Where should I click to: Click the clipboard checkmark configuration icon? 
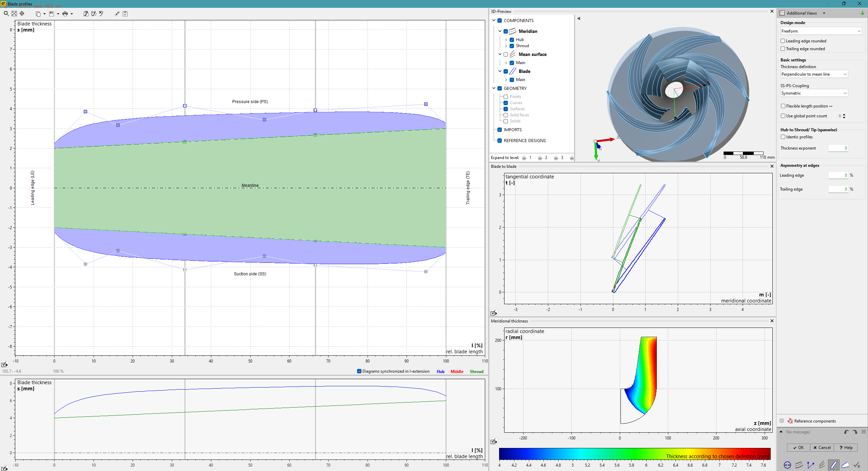[x=125, y=14]
